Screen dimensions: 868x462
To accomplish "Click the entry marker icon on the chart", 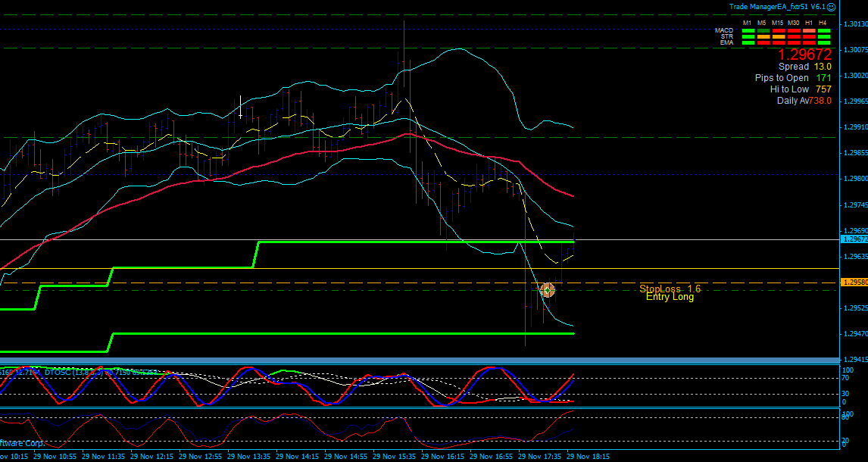I will tap(547, 289).
